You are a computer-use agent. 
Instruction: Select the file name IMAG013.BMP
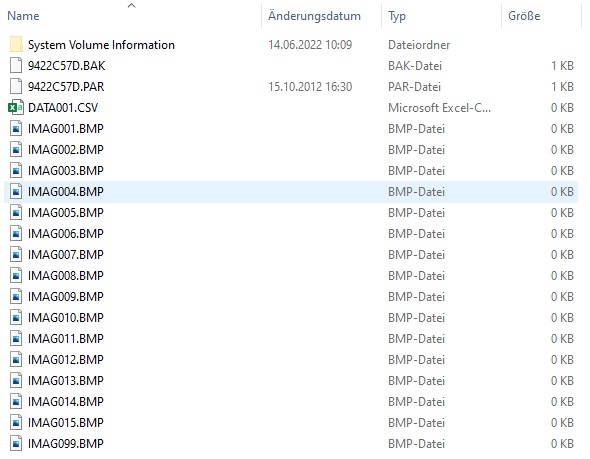click(x=66, y=381)
